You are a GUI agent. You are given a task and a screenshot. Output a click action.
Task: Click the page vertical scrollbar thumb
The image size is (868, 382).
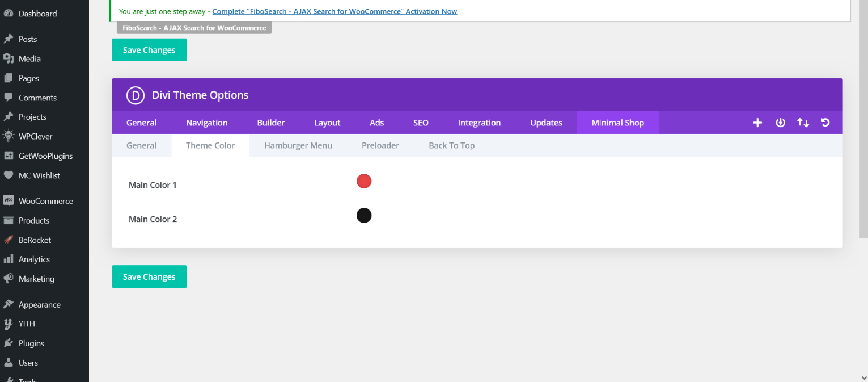(863, 119)
